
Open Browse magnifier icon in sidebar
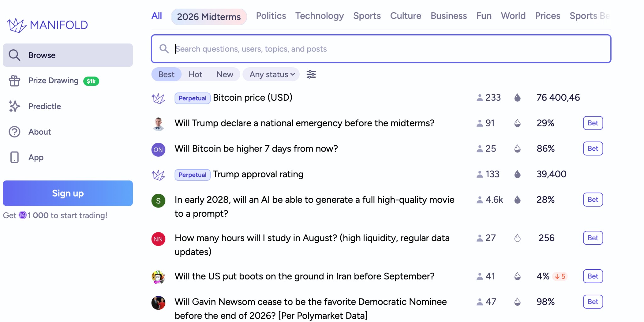(14, 55)
